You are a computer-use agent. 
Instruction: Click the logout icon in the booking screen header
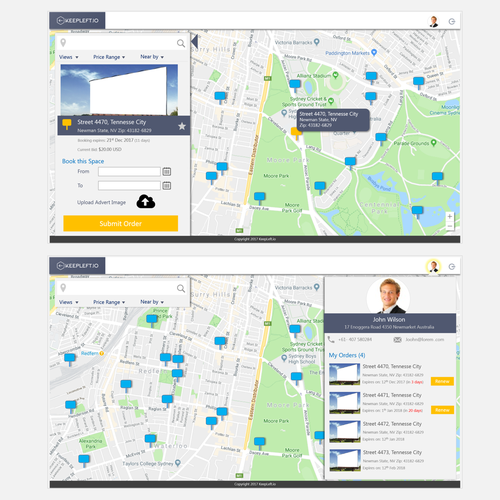click(x=452, y=22)
